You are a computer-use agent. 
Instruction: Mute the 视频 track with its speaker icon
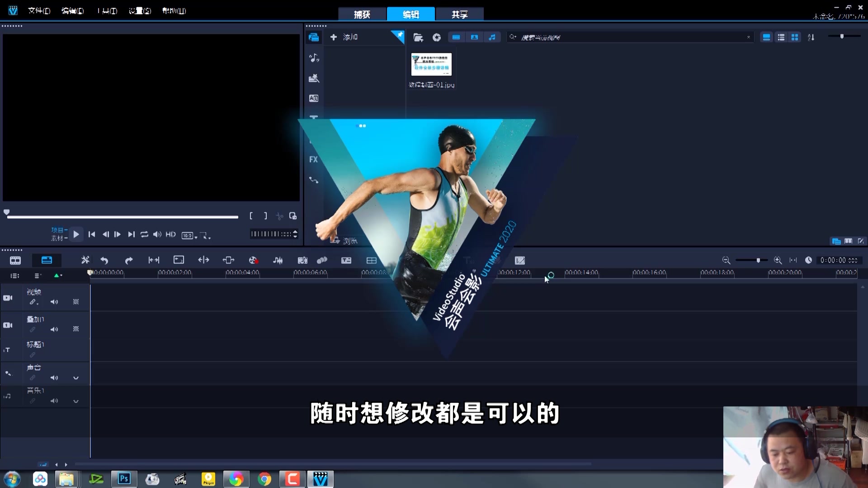[x=55, y=302]
